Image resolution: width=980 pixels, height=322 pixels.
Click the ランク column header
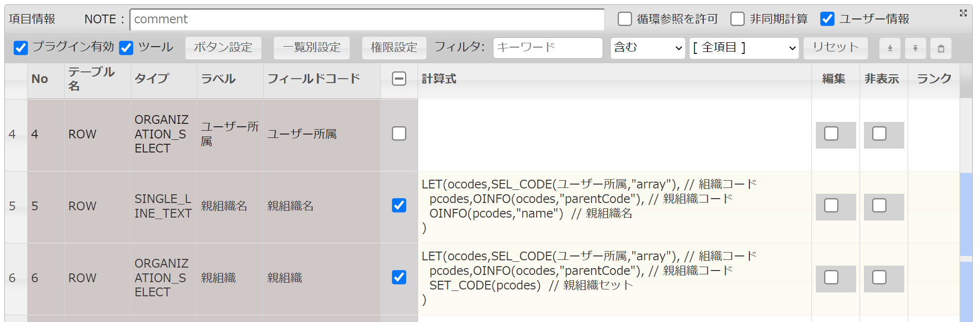933,81
